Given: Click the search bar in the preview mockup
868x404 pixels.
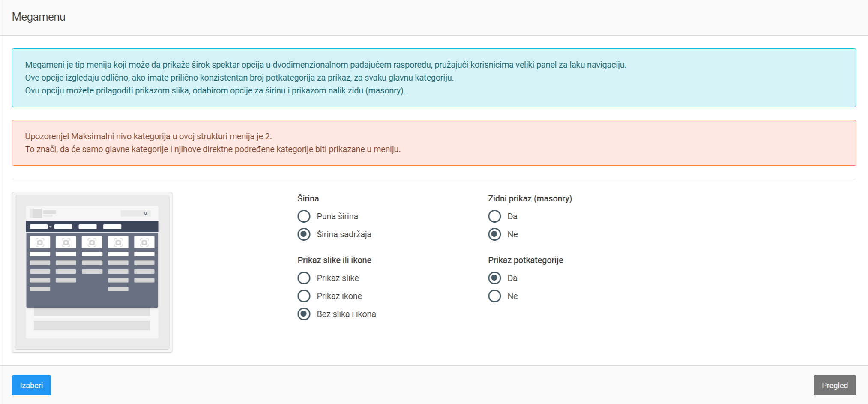Looking at the screenshot, I should (x=135, y=213).
